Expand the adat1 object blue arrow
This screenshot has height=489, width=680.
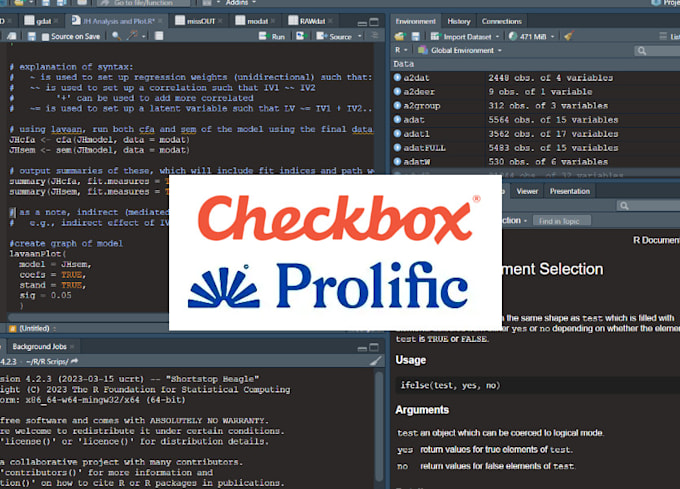click(397, 134)
